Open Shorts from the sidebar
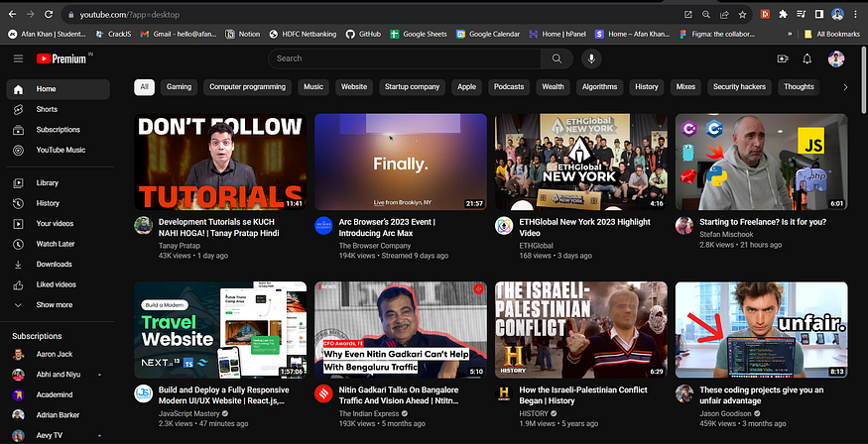This screenshot has height=444, width=868. (59, 109)
